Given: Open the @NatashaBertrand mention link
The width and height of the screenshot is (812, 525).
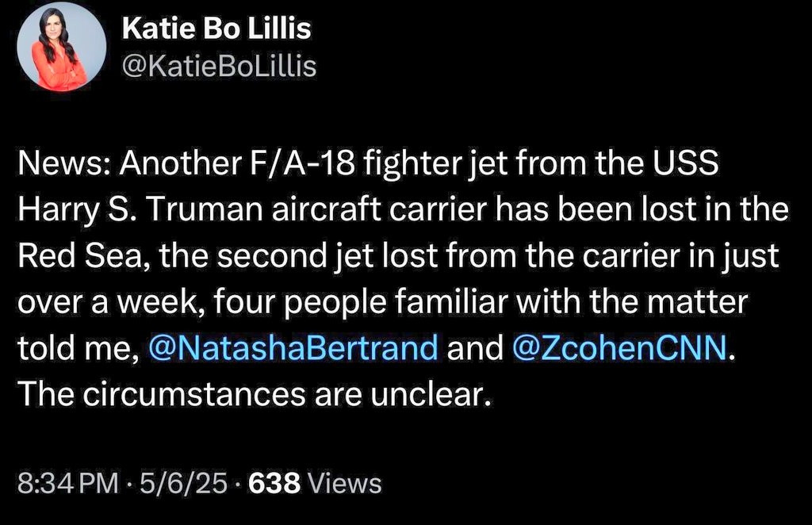Looking at the screenshot, I should click(x=293, y=347).
